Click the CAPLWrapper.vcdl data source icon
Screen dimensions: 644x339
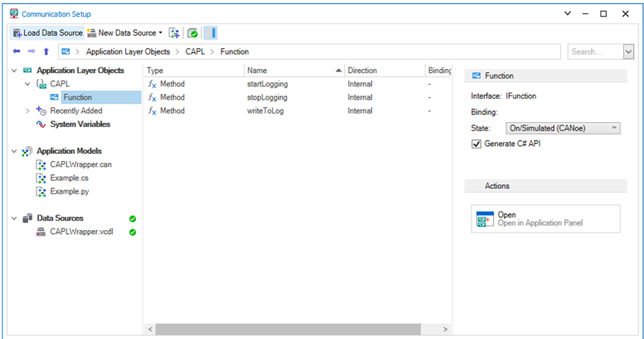pos(41,232)
